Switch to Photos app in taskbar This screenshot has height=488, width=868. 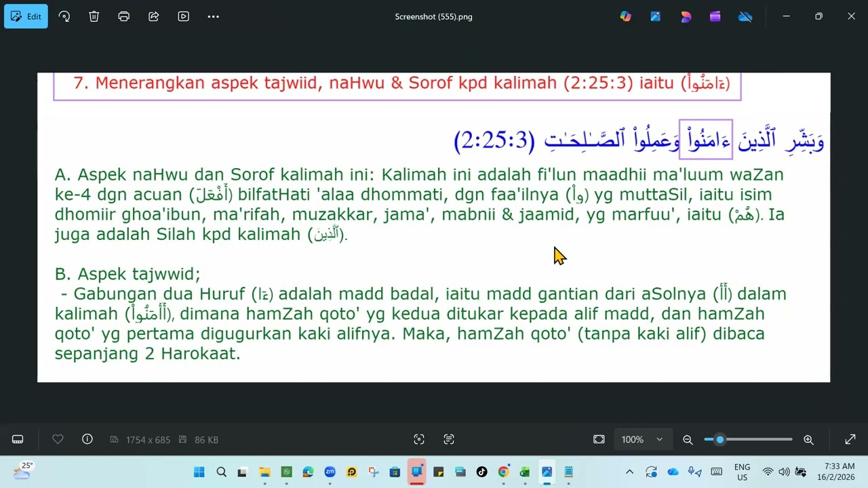point(547,472)
